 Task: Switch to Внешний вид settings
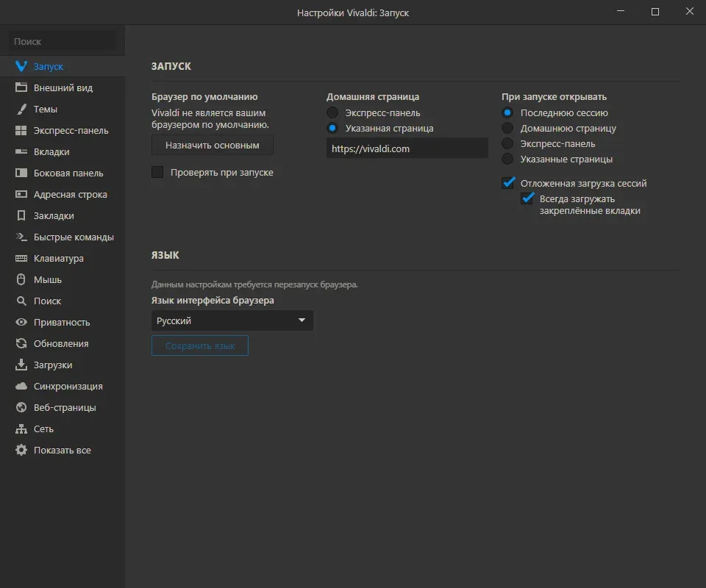(x=62, y=87)
